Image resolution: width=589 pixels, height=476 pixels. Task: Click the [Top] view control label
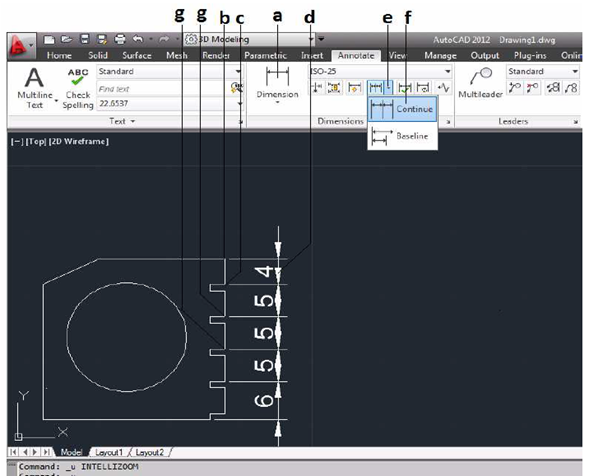[x=35, y=142]
